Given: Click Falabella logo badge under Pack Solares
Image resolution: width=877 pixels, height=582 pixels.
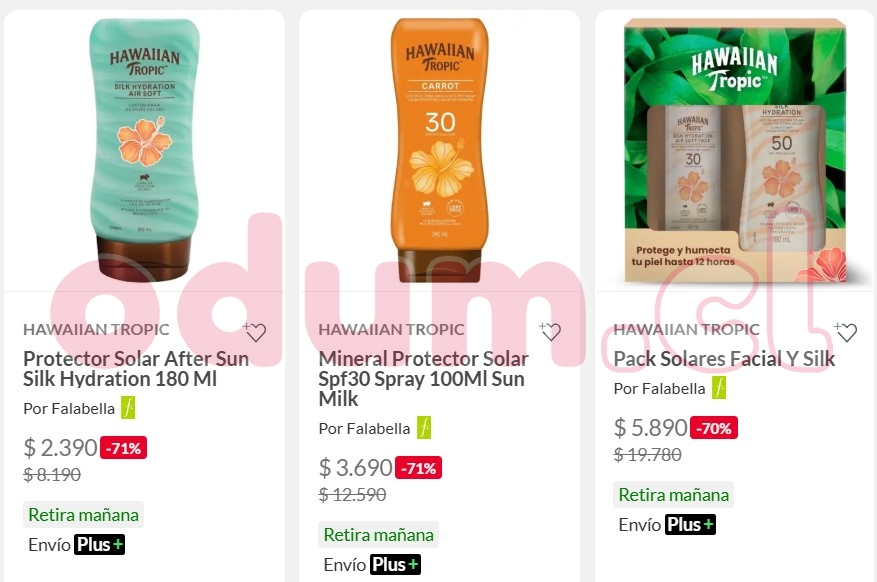Looking at the screenshot, I should tap(719, 388).
